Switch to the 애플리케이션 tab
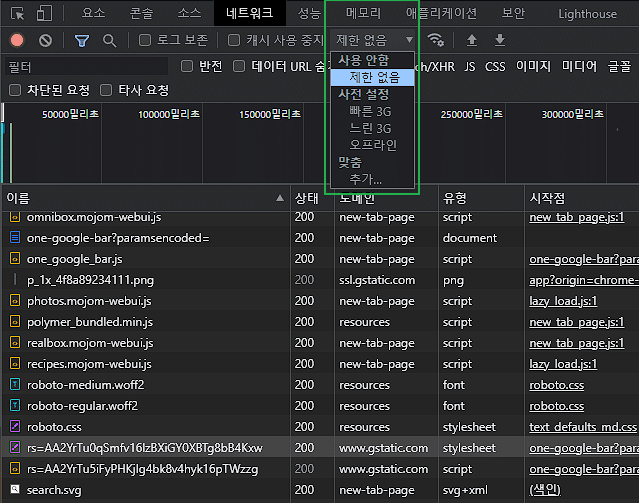The height and width of the screenshot is (503, 639). click(441, 13)
